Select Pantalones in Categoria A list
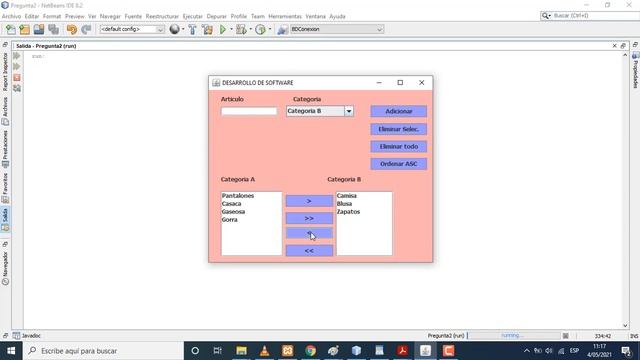 [251, 196]
